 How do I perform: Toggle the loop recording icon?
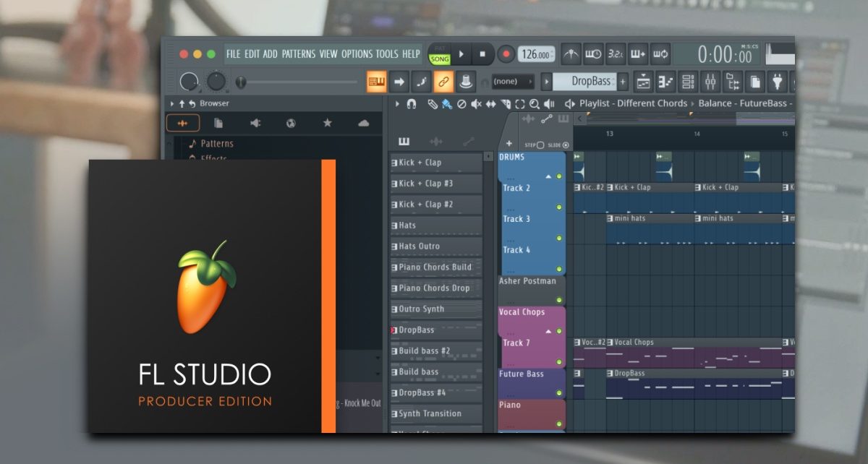[x=660, y=54]
